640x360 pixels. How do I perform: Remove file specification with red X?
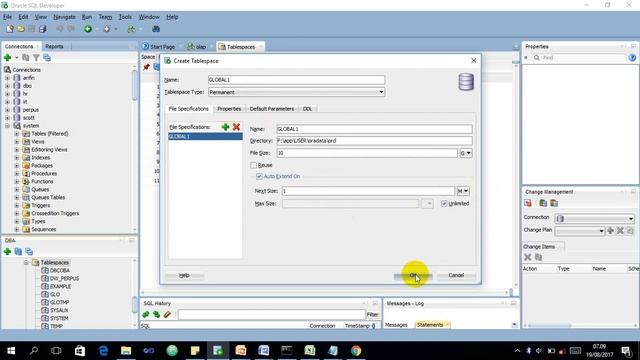point(236,127)
